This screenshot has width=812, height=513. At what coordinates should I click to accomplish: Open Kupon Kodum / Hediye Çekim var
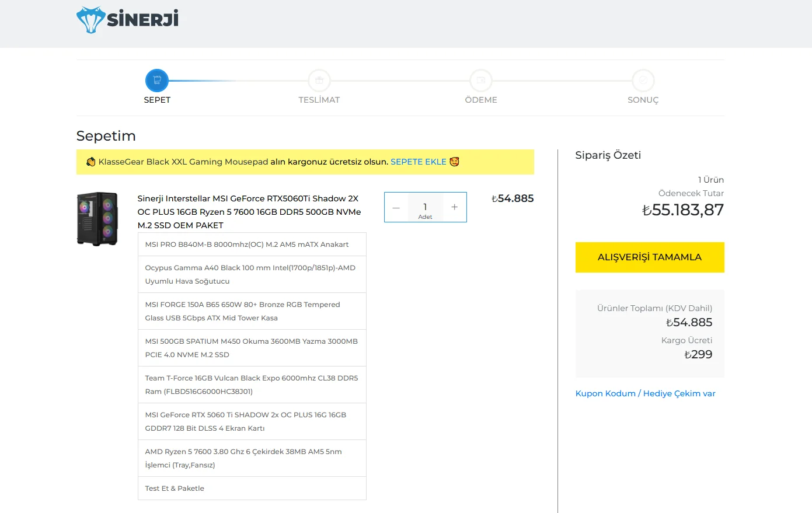click(x=646, y=393)
